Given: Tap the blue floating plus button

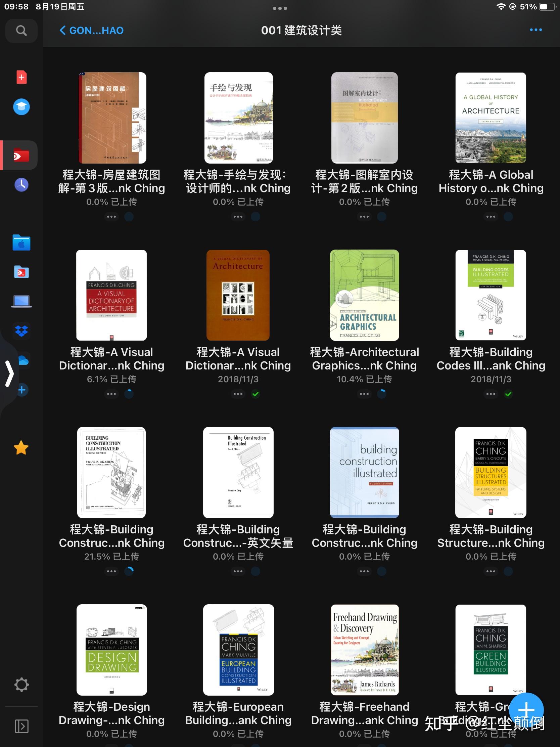Looking at the screenshot, I should [x=526, y=709].
